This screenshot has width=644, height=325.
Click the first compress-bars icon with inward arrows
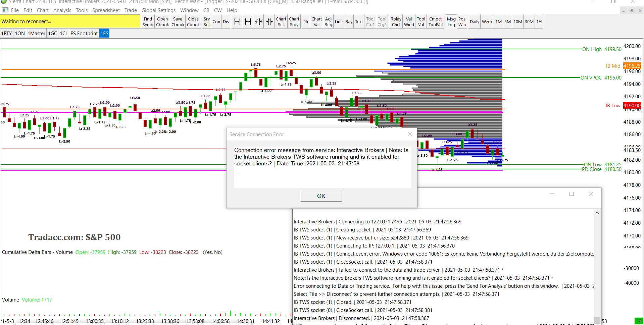click(x=259, y=22)
